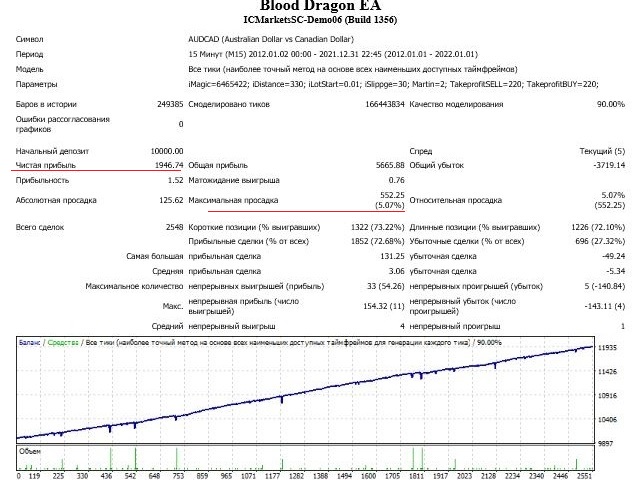Image resolution: width=640 pixels, height=480 pixels.
Task: Click the Модель label
Action: [x=29, y=69]
